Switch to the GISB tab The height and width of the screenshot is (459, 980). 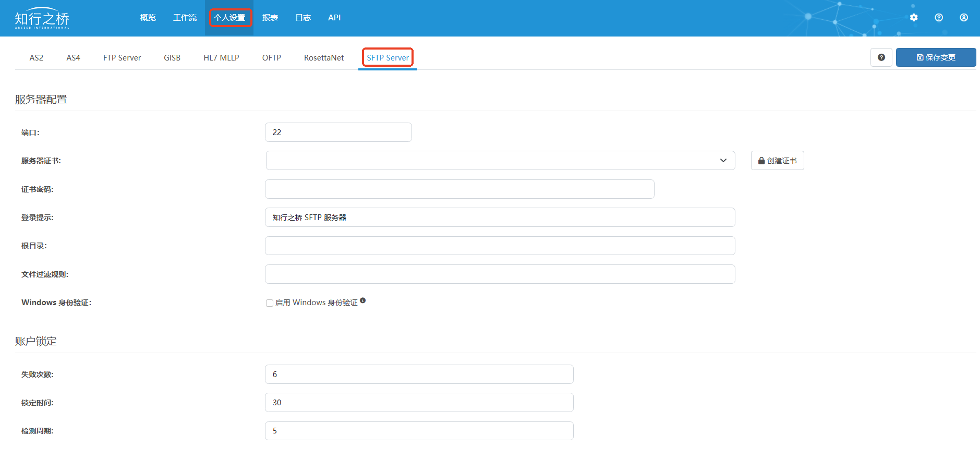coord(172,58)
